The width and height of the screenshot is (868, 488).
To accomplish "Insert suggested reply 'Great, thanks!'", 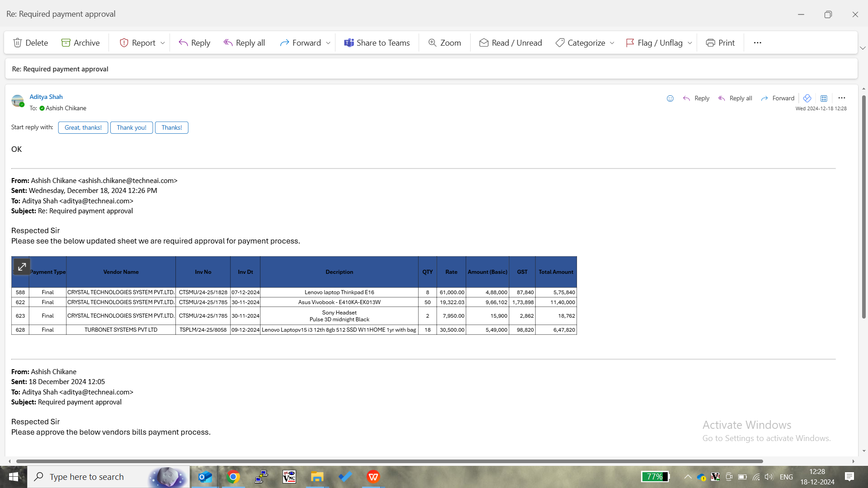I will (83, 127).
